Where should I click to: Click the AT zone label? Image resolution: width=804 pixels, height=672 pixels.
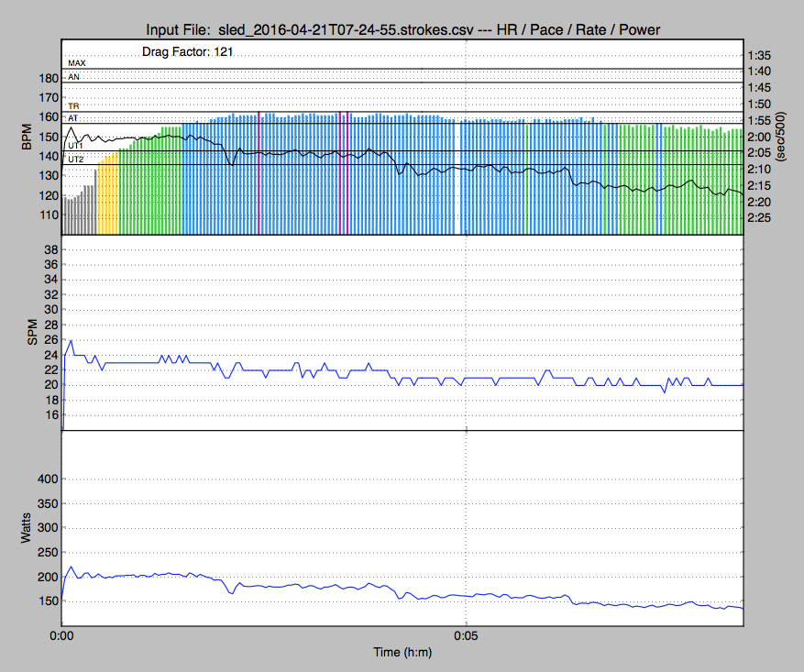73,119
